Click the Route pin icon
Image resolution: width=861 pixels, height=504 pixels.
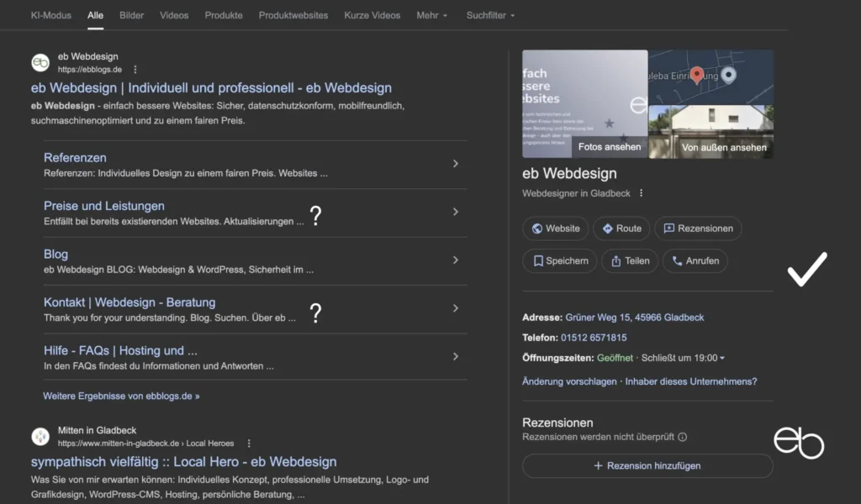pyautogui.click(x=608, y=228)
